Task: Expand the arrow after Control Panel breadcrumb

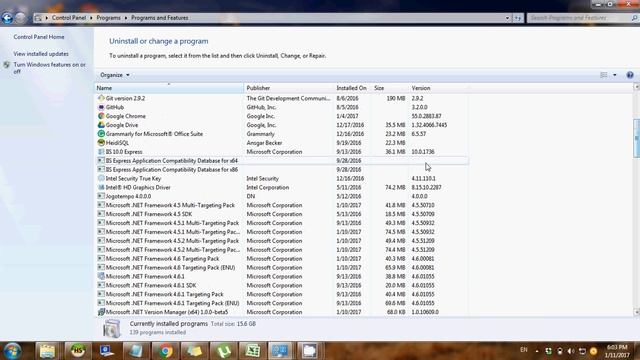Action: coord(91,18)
